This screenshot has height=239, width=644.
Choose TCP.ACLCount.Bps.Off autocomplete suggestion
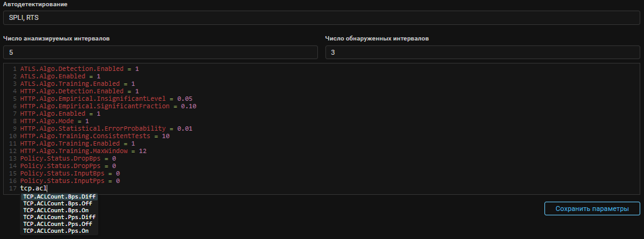pyautogui.click(x=59, y=204)
